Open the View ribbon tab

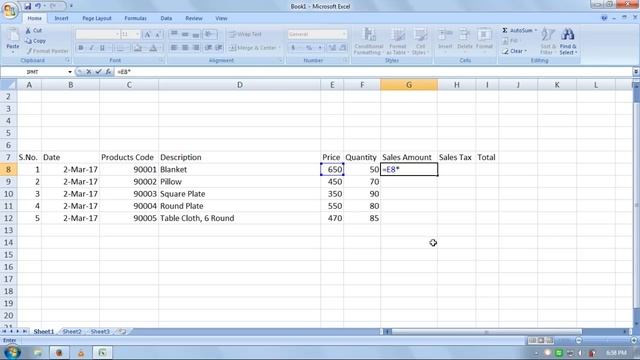click(x=221, y=18)
